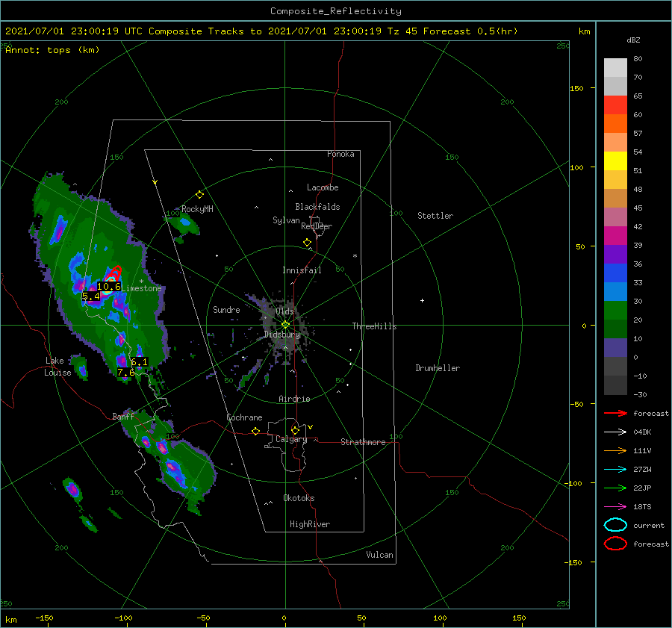Click the Sundre label
The image size is (672, 628).
[x=226, y=309]
